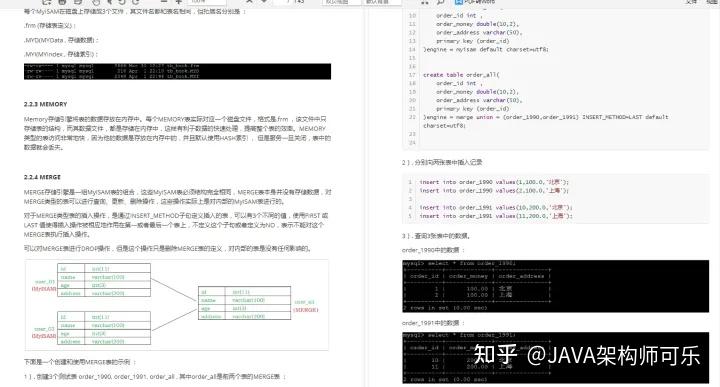Click the print icon in the toolbar
Viewport: 720px width, 387px height.
point(78,2)
